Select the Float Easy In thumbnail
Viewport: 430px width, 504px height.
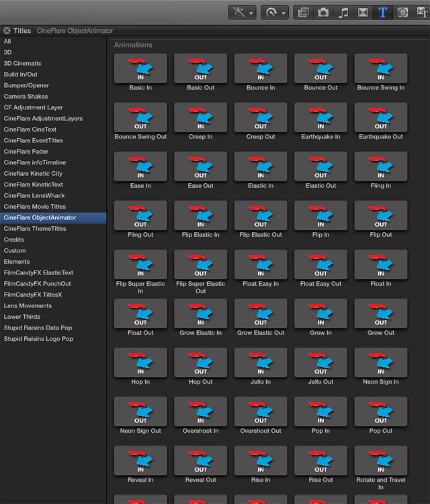[x=261, y=264]
